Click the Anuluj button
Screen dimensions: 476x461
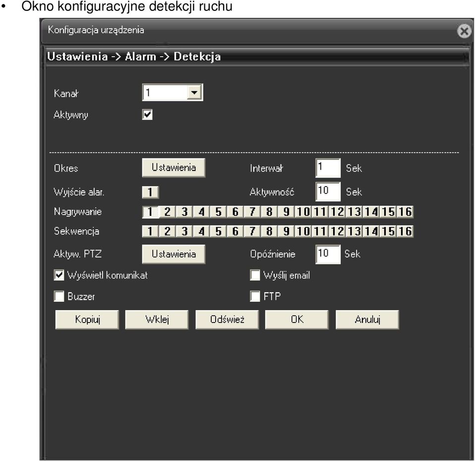pos(367,320)
